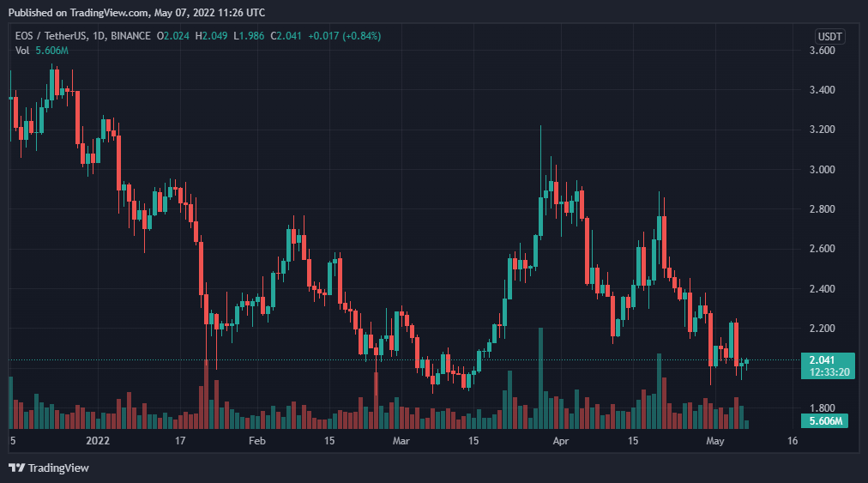
Task: Click the 'Vol 5.606M' volume indicator label
Action: [41, 51]
